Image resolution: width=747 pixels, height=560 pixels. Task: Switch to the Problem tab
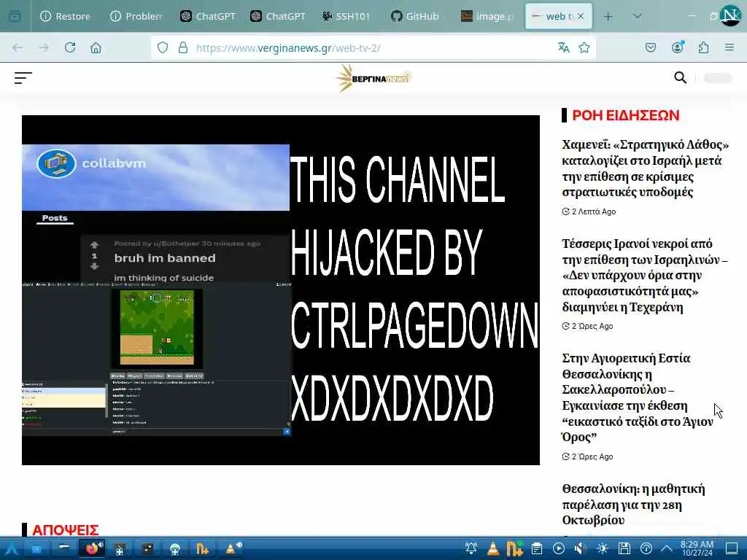click(x=136, y=16)
